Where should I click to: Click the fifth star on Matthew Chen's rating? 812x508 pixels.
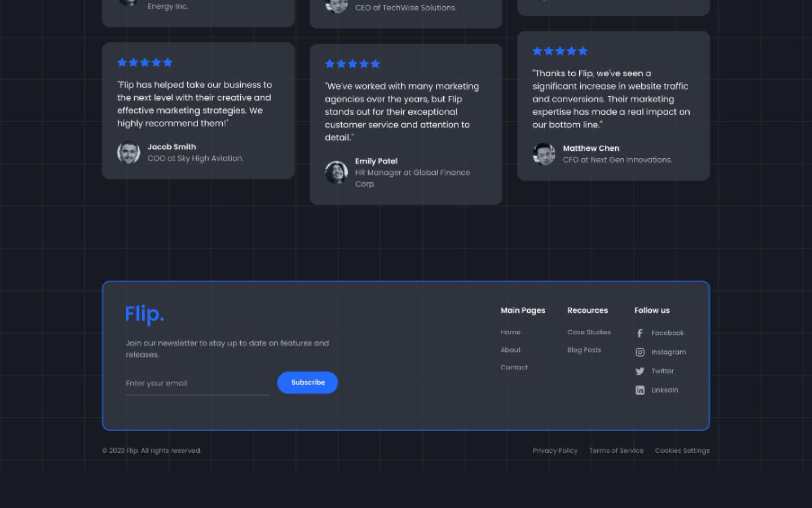[x=584, y=51]
